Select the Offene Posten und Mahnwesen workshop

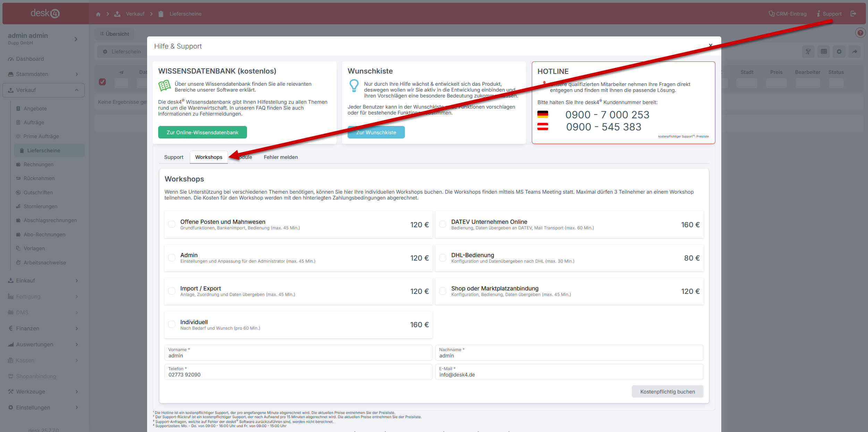pyautogui.click(x=172, y=225)
